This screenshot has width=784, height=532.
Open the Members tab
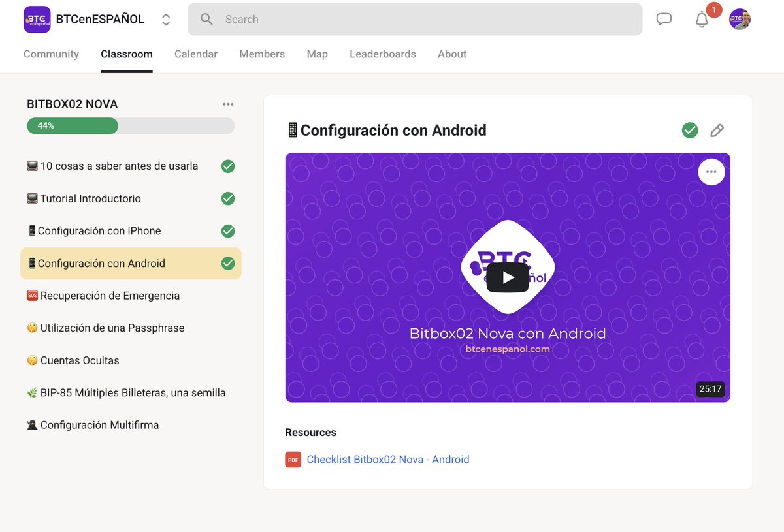coord(262,54)
